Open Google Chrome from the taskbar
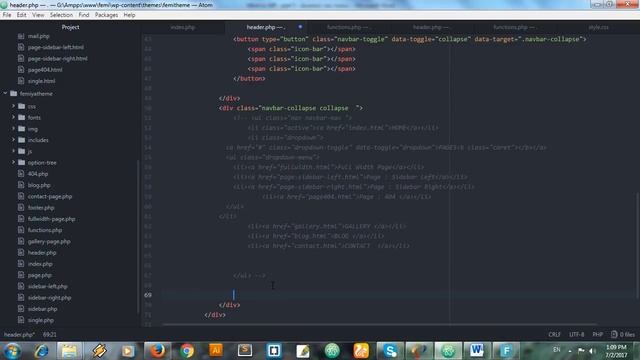This screenshot has width=640, height=360. pos(187,351)
